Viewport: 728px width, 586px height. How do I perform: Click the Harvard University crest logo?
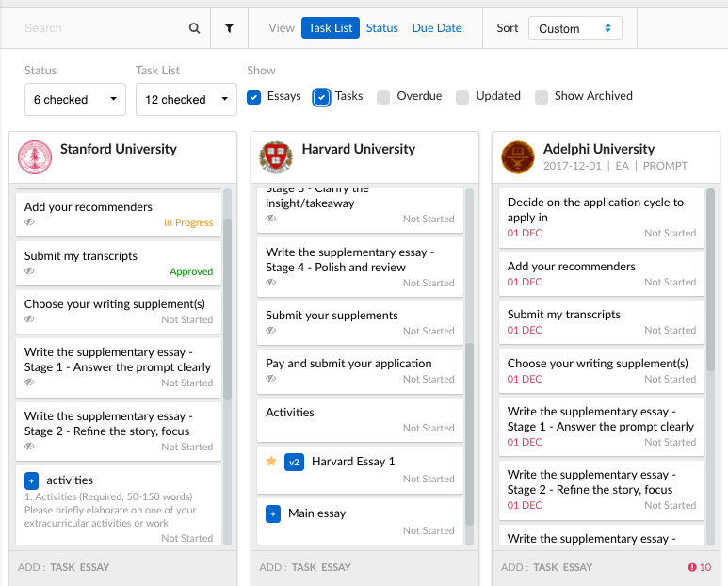pos(276,157)
